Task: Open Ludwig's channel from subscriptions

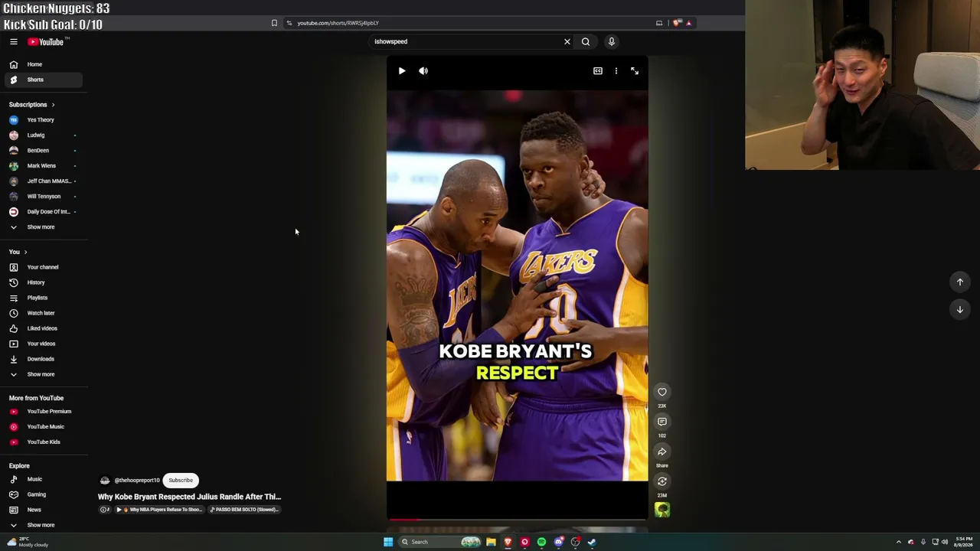Action: tap(44, 135)
